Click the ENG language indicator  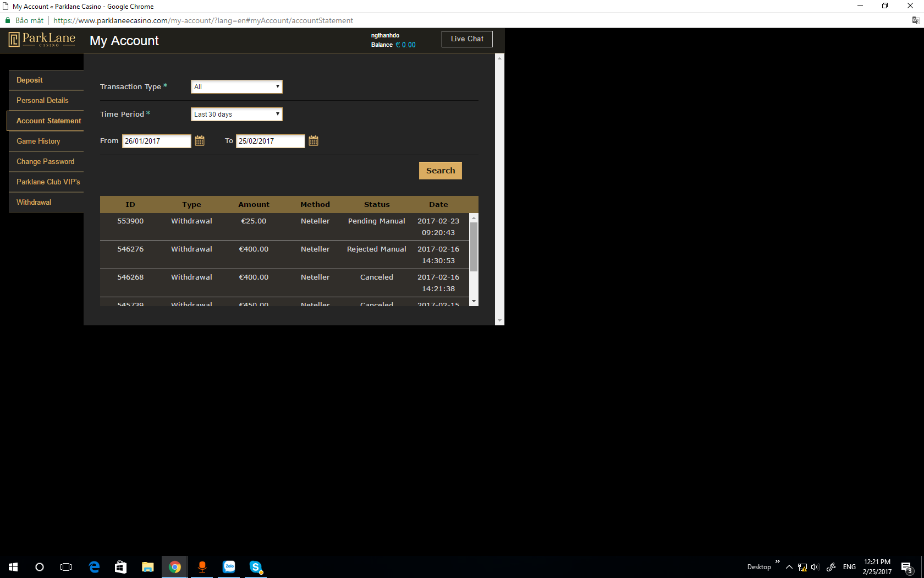click(x=849, y=567)
